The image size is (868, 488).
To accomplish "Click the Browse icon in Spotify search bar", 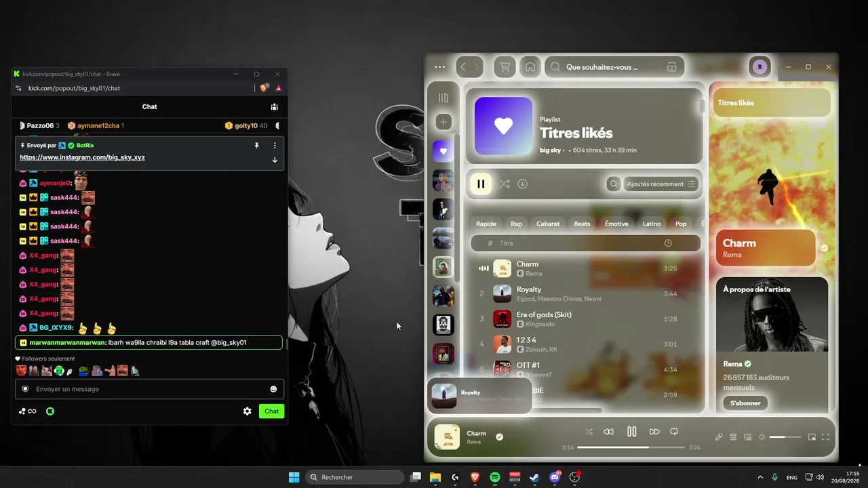I will click(671, 67).
